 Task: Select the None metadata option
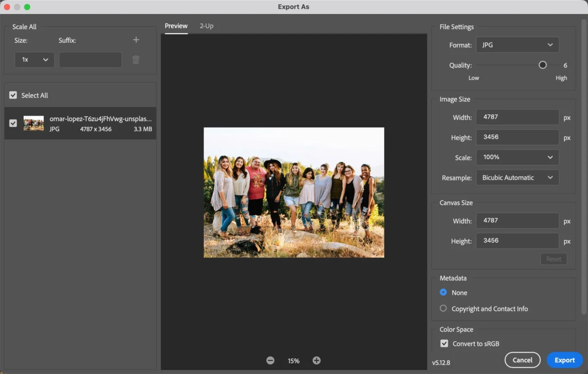[x=443, y=293]
